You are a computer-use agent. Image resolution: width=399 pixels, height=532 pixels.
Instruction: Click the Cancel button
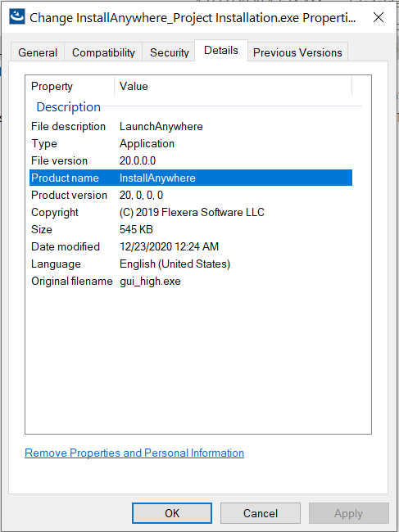[x=260, y=513]
